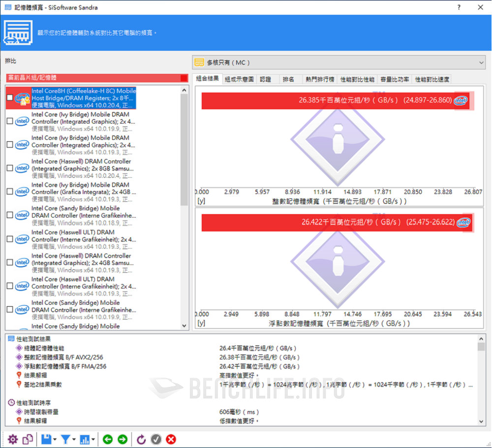Open the 多核只有（MC）dropdown

(x=338, y=62)
